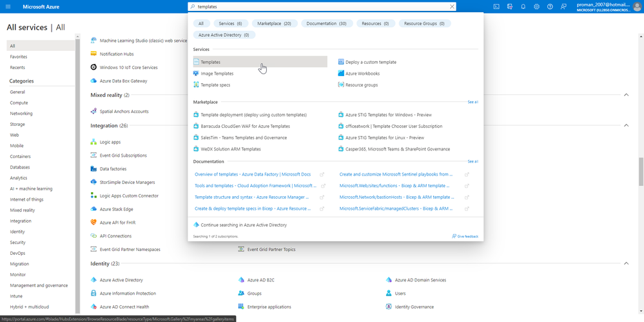Filter results to Resources (0)
Viewport: 644px width, 322px height.
(x=375, y=23)
